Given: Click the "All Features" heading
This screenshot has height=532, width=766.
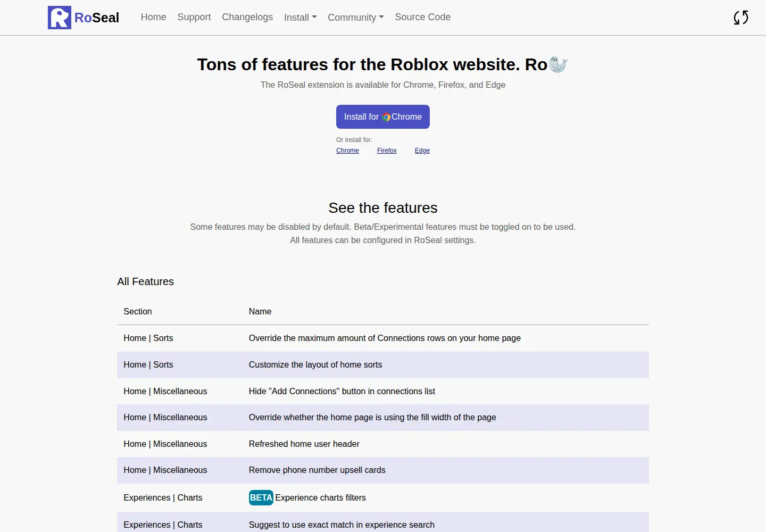Looking at the screenshot, I should [x=146, y=281].
